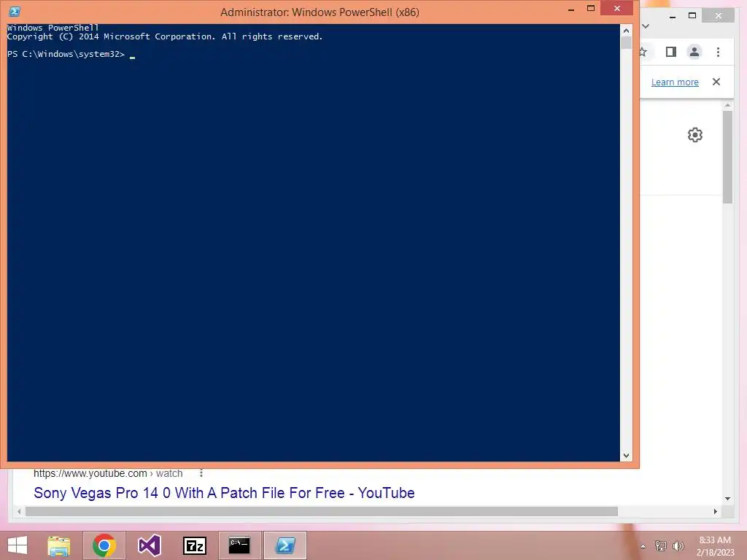This screenshot has height=560, width=747.
Task: Open the volume tray icon
Action: (678, 546)
